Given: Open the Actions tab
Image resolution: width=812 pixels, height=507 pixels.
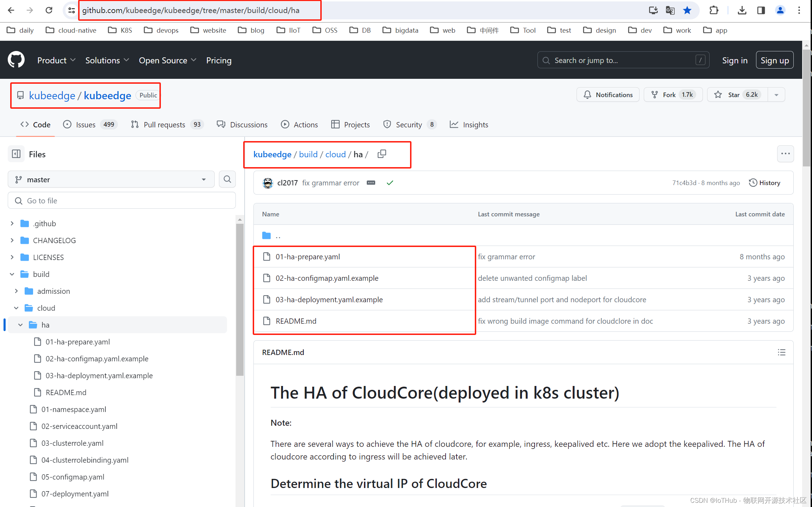Looking at the screenshot, I should (299, 125).
